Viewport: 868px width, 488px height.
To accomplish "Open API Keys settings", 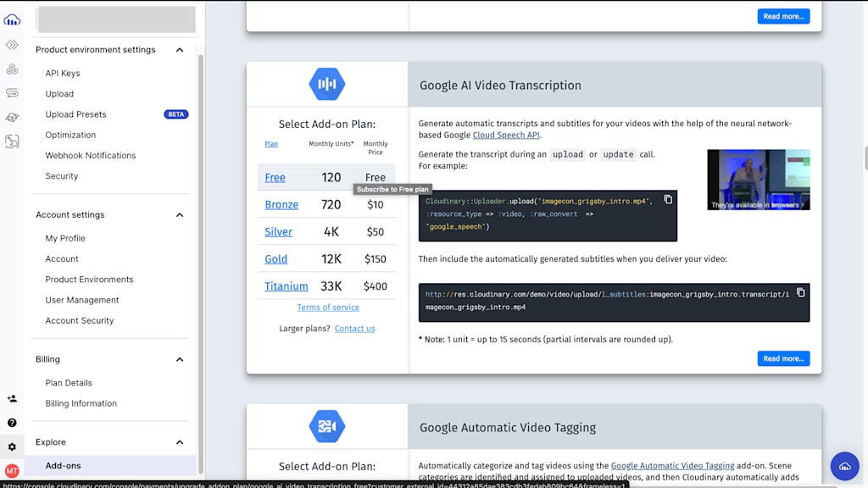I will (x=63, y=73).
